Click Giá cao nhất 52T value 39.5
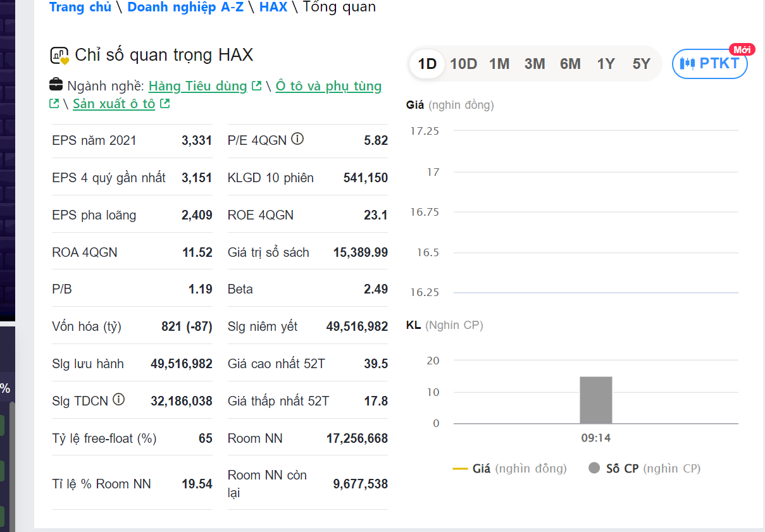 (376, 364)
